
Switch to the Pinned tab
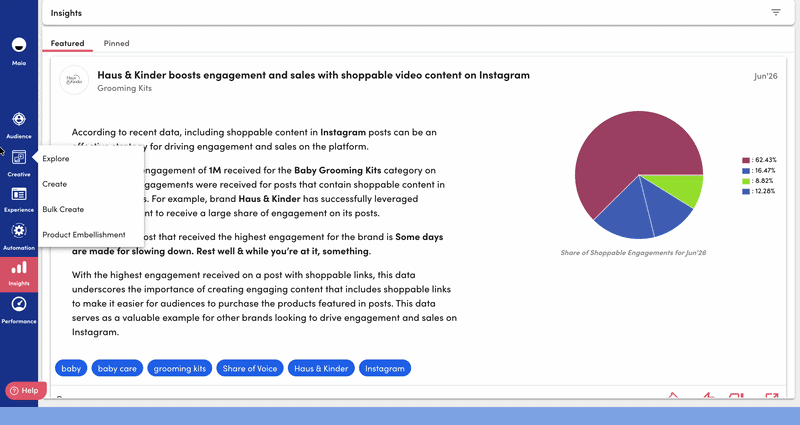point(116,43)
